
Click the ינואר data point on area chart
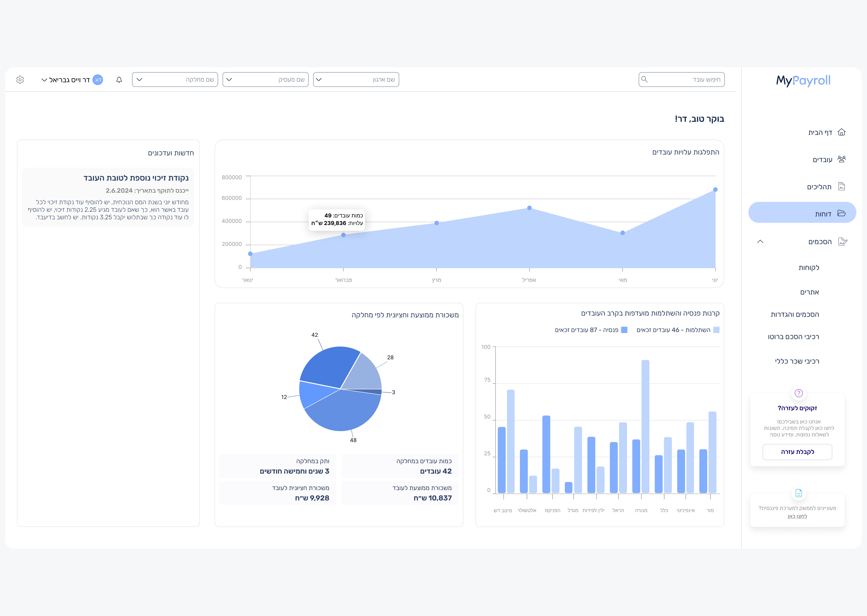(250, 254)
